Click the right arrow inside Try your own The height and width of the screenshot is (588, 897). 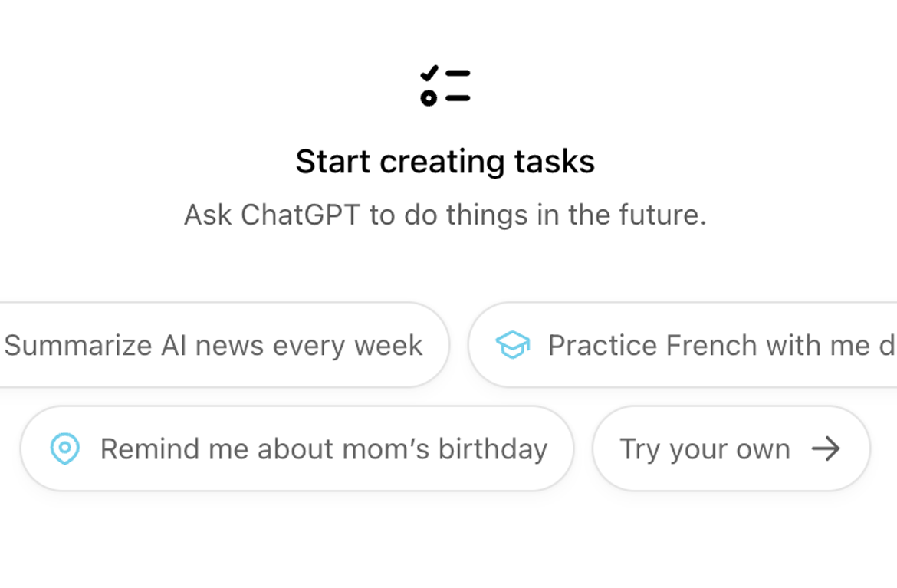828,450
